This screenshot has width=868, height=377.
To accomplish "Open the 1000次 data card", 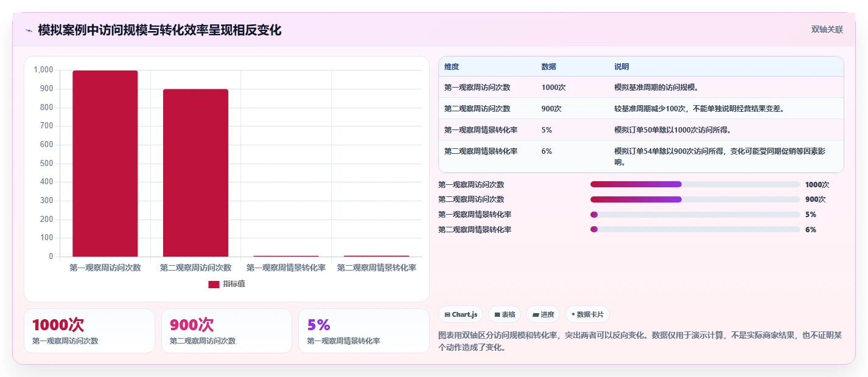I will click(89, 331).
